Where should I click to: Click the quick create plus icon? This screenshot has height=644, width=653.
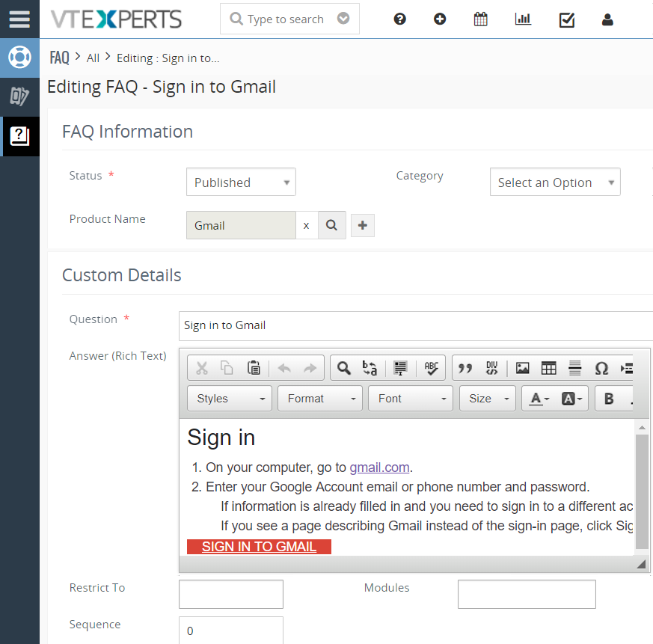pos(440,19)
